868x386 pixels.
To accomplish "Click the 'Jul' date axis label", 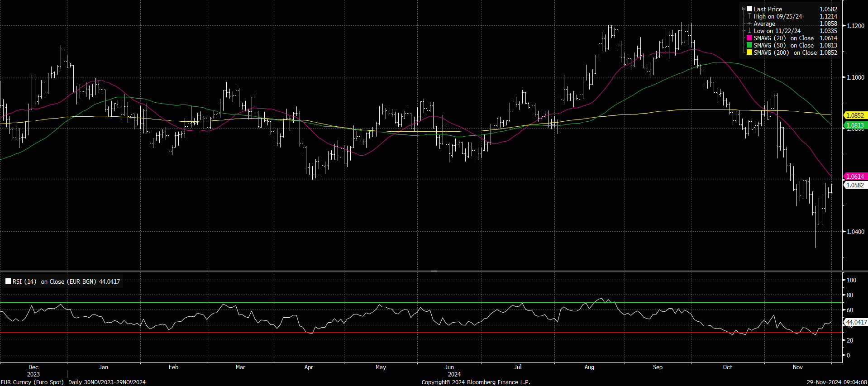I will coord(518,367).
